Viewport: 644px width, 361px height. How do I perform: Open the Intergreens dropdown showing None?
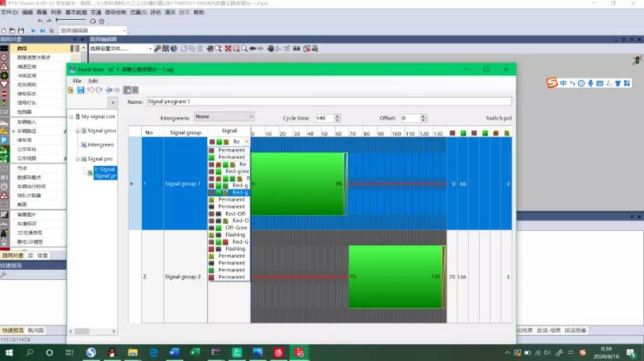[224, 117]
